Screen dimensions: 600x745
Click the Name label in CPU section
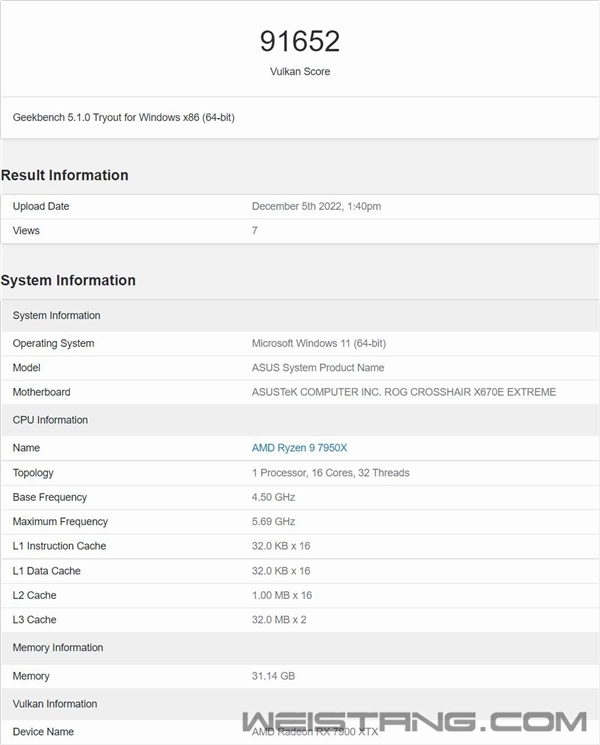click(26, 448)
